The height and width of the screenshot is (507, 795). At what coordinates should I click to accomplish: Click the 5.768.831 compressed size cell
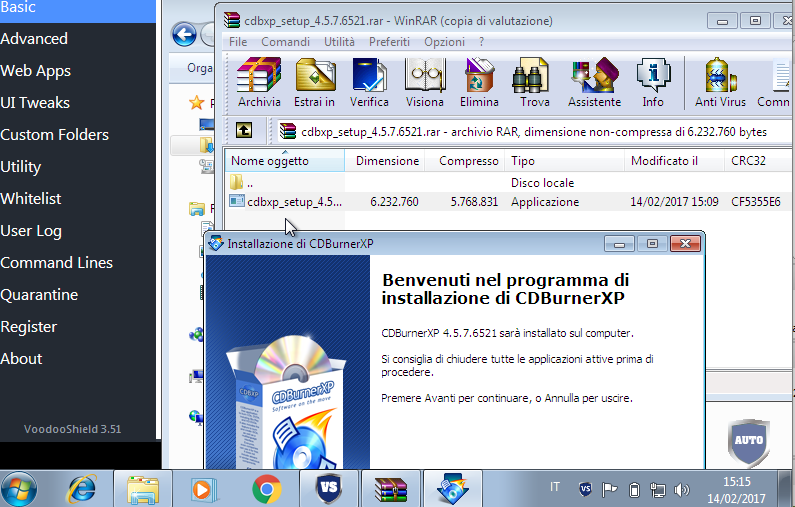pyautogui.click(x=474, y=202)
